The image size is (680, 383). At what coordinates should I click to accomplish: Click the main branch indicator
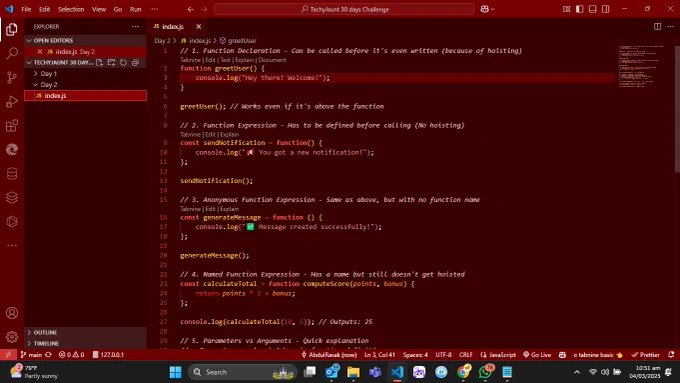31,354
